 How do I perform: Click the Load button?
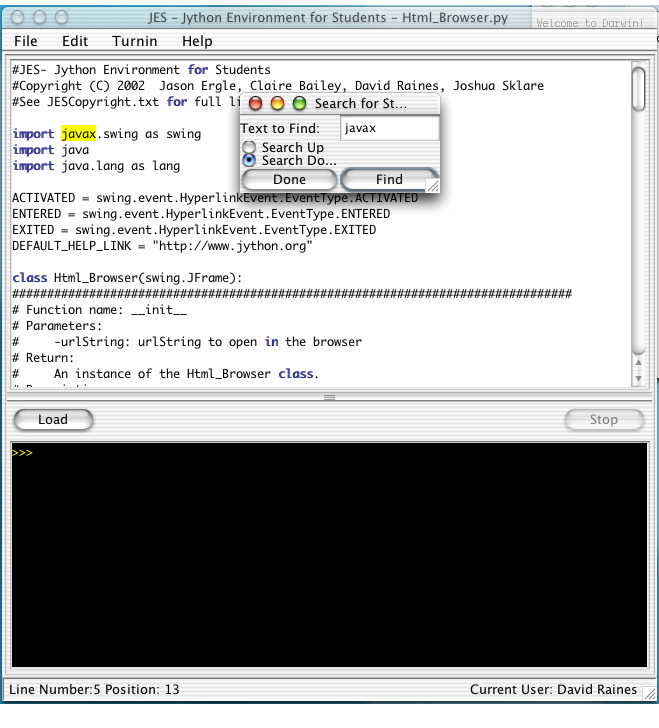[x=53, y=420]
